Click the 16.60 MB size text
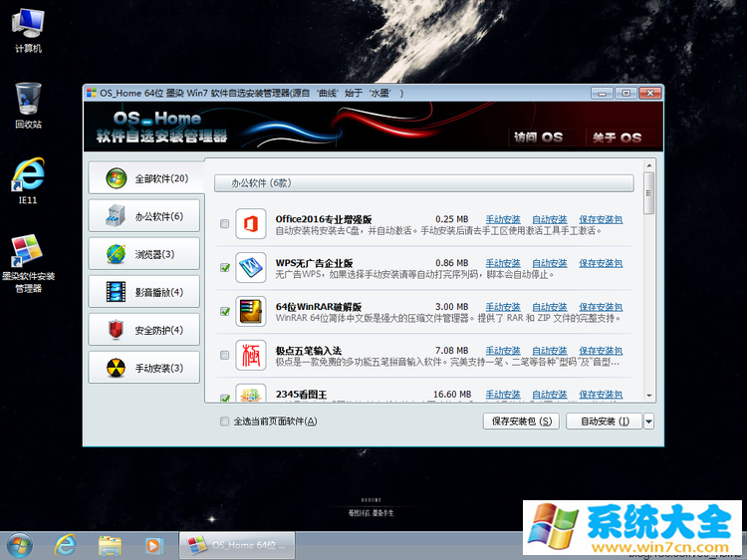The image size is (747, 560). pos(452,395)
